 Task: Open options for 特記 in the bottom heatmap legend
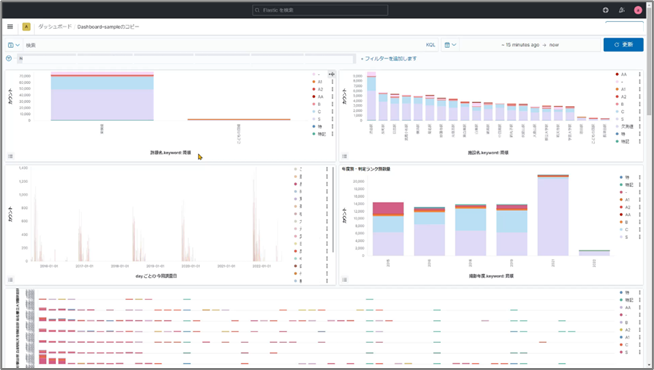tap(639, 300)
